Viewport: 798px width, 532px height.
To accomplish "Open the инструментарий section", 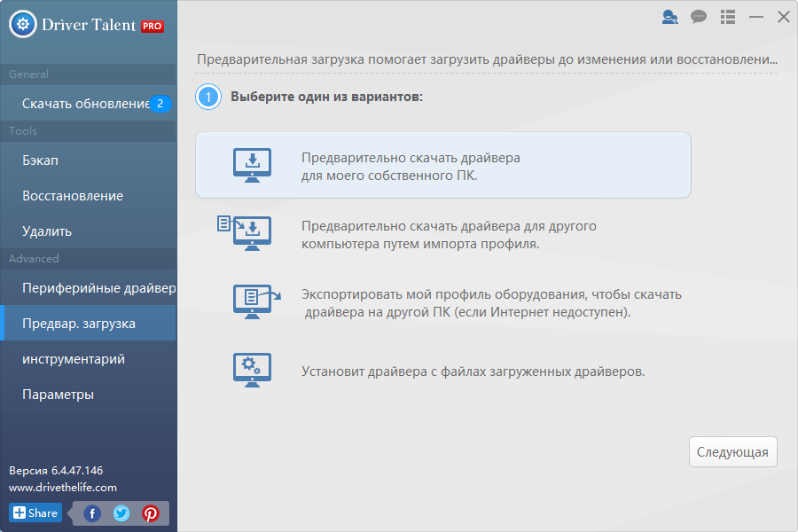I will click(88, 359).
